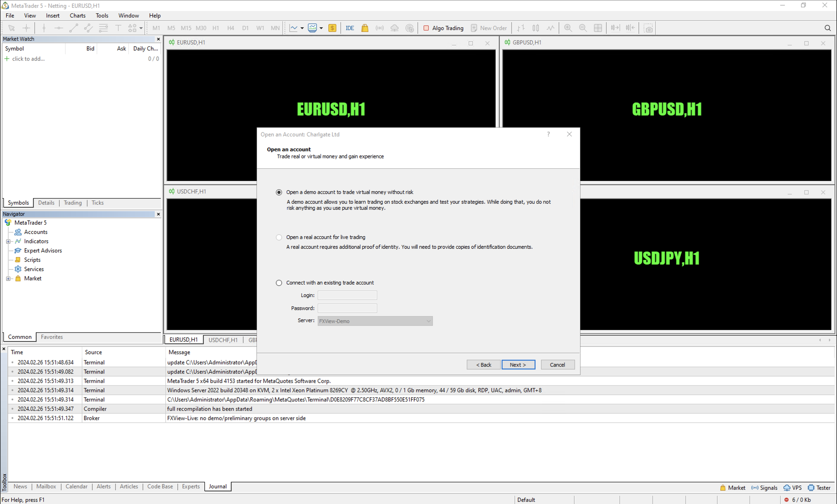Image resolution: width=837 pixels, height=504 pixels.
Task: Open the Tools menu
Action: pyautogui.click(x=102, y=15)
